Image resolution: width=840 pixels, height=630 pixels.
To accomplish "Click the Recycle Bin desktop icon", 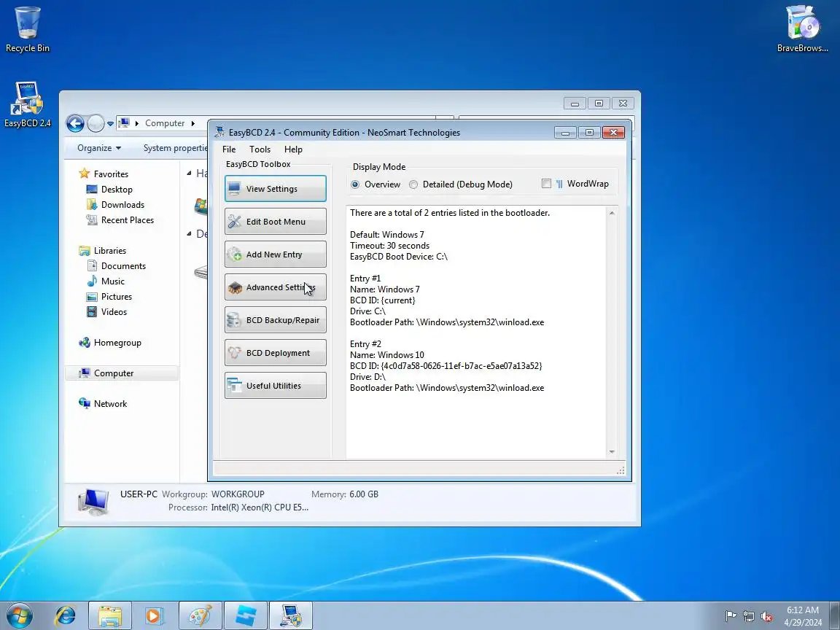I will [x=27, y=29].
